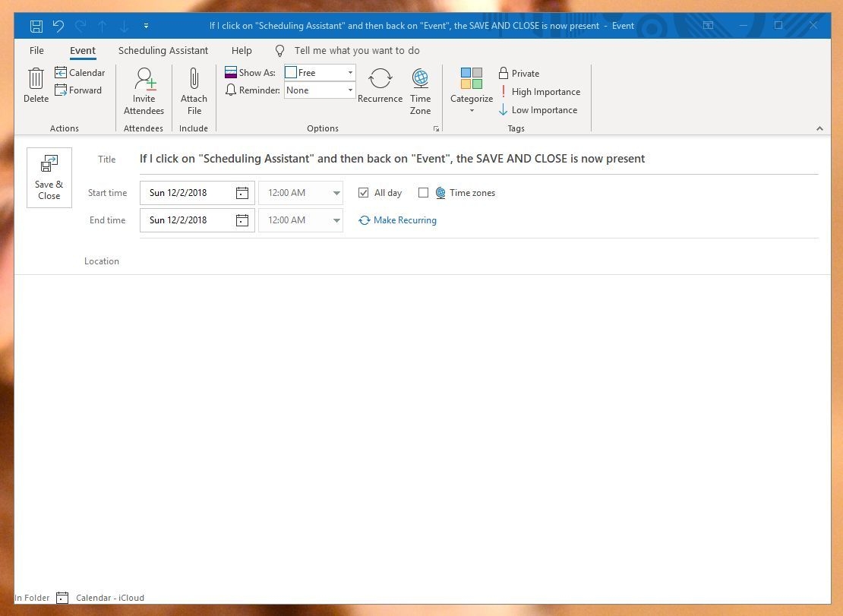
Task: Click the event Title field
Action: pos(478,159)
